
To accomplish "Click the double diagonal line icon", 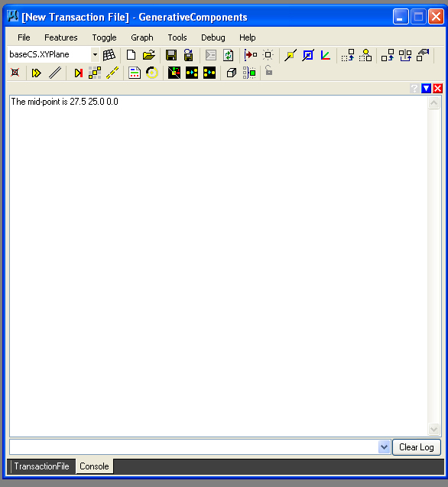I will pyautogui.click(x=55, y=73).
